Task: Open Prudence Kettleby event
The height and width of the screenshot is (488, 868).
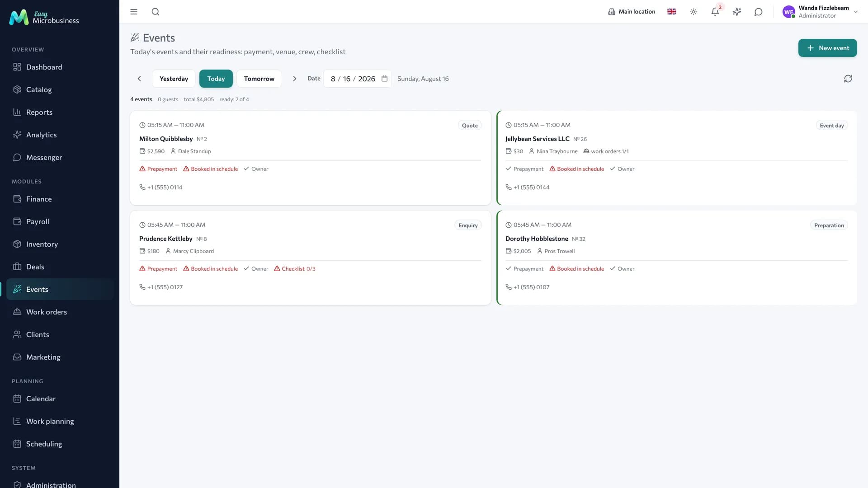Action: click(x=310, y=258)
